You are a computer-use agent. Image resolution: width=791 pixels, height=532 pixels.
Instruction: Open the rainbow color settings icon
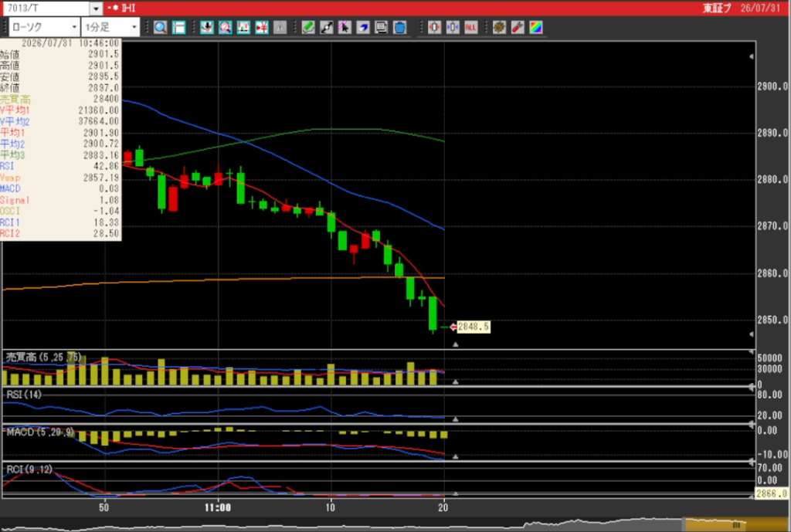(x=536, y=27)
